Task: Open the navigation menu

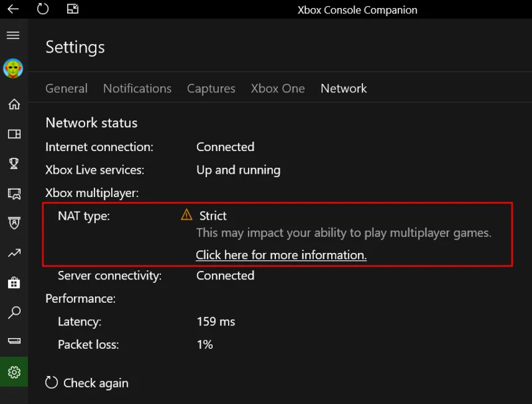Action: point(13,35)
